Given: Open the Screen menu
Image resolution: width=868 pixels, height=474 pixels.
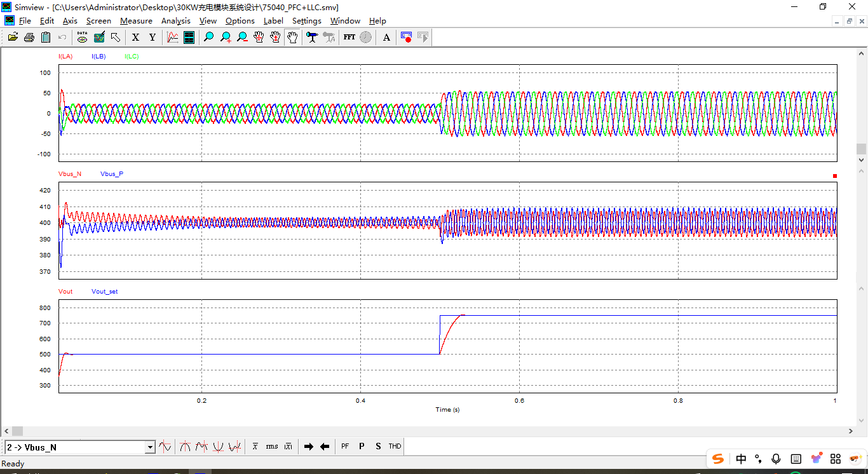Looking at the screenshot, I should pyautogui.click(x=98, y=21).
